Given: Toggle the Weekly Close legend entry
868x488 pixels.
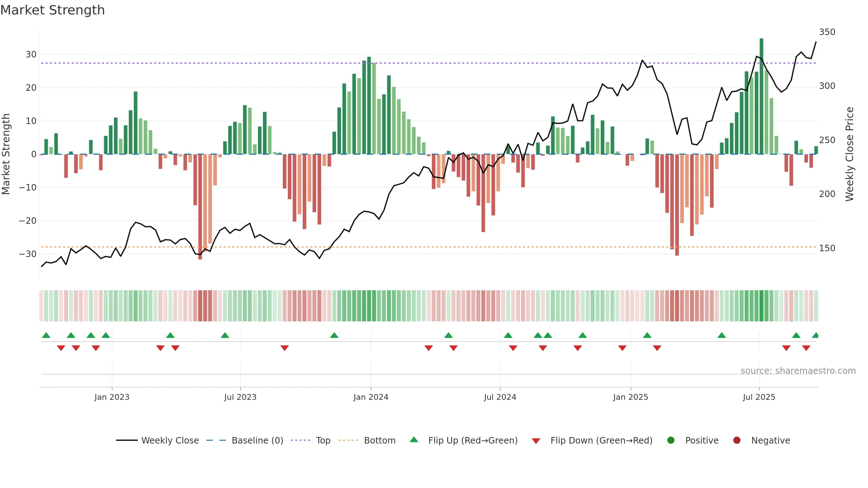Looking at the screenshot, I should (158, 440).
